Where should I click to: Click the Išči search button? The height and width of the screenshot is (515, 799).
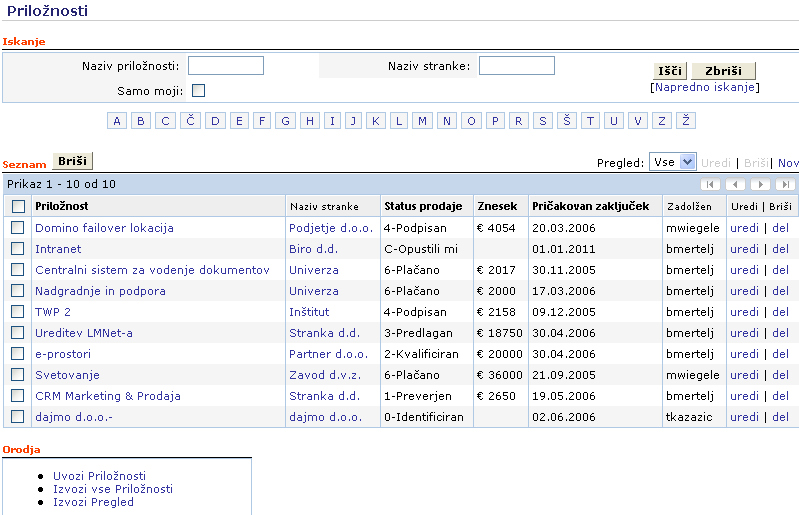pyautogui.click(x=669, y=71)
